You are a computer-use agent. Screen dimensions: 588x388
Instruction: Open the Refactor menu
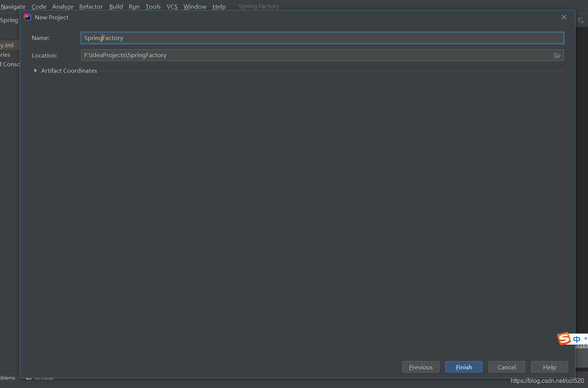(91, 6)
